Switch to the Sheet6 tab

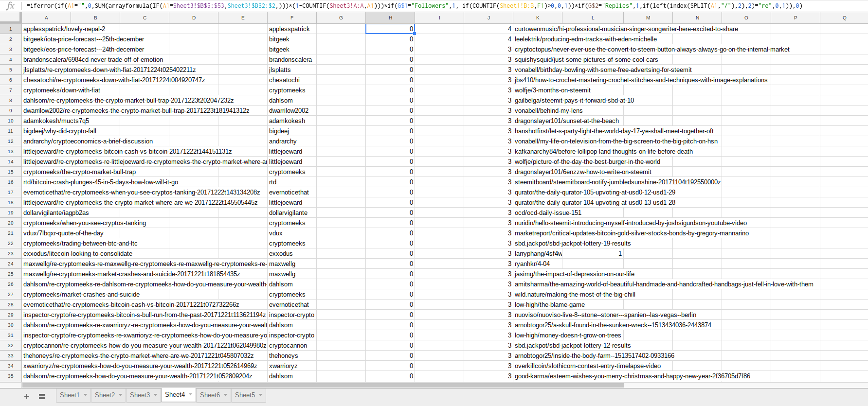click(x=210, y=395)
